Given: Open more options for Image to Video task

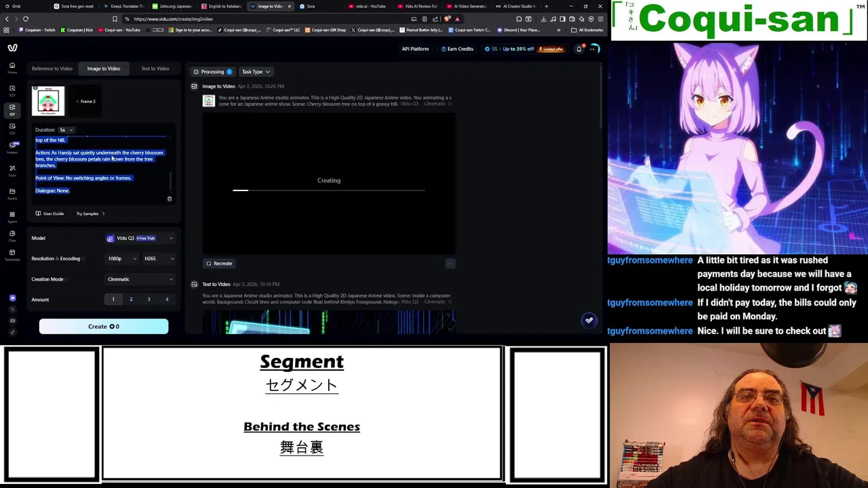Looking at the screenshot, I should coord(450,264).
